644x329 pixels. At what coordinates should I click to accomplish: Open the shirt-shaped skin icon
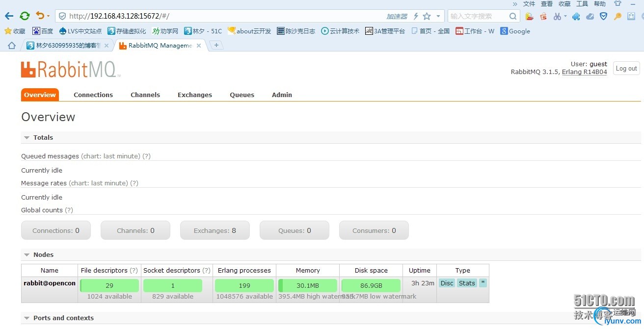point(618,3)
